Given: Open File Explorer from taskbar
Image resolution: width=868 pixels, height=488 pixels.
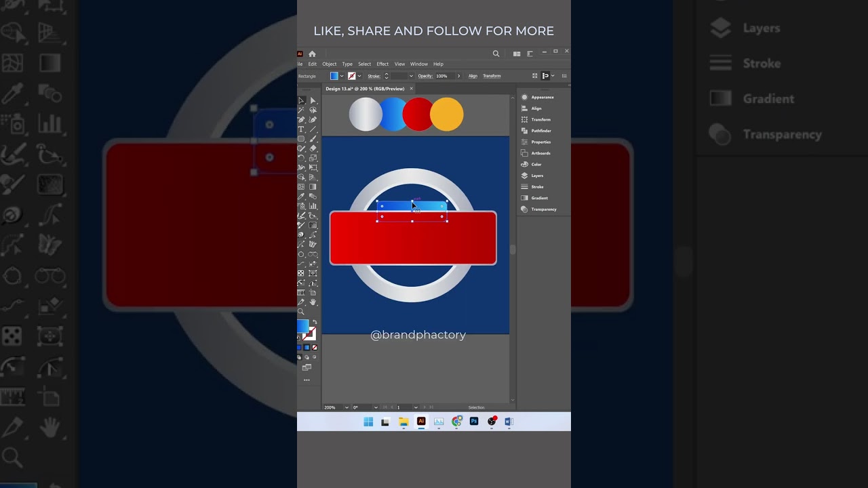Looking at the screenshot, I should (403, 422).
